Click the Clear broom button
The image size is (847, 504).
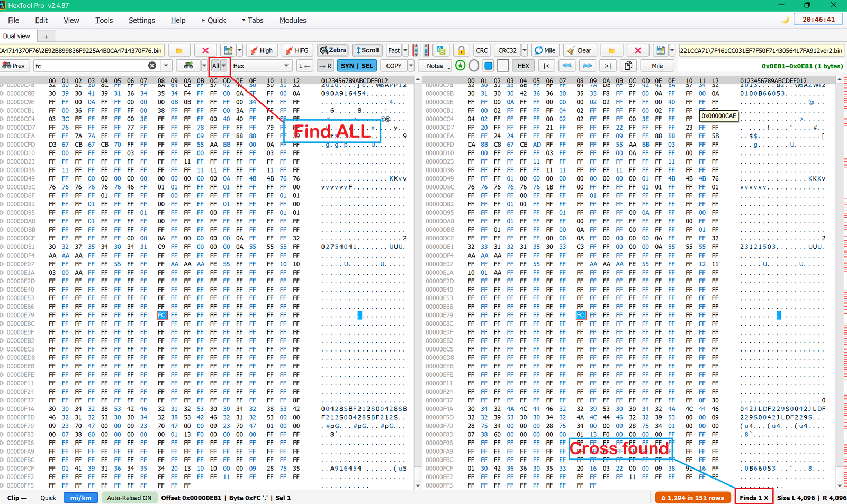[580, 50]
